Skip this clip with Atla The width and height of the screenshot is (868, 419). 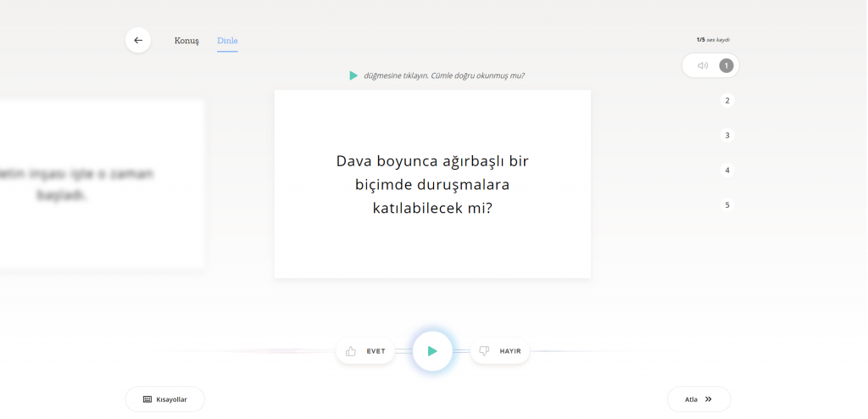tap(698, 399)
